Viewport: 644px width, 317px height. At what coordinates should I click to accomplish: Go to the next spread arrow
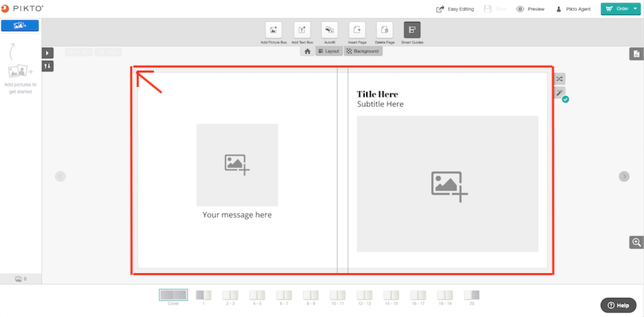point(624,177)
